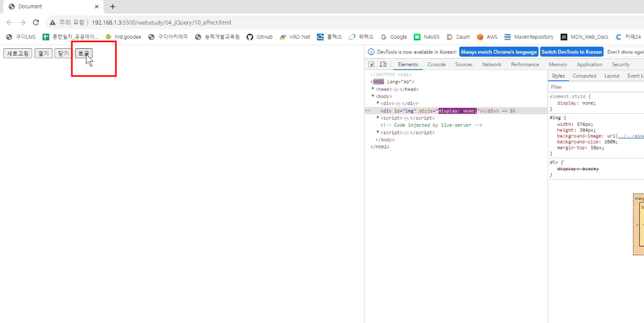Open the Daum bookmark
This screenshot has width=644, height=323.
click(x=458, y=37)
